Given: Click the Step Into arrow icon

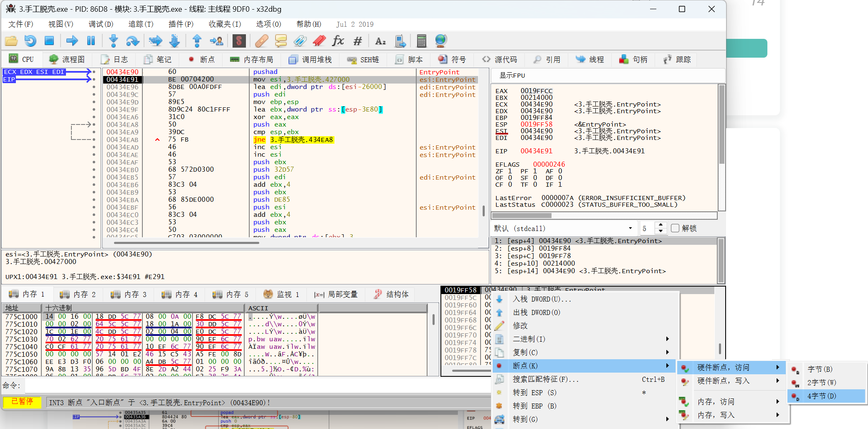Looking at the screenshot, I should [113, 41].
